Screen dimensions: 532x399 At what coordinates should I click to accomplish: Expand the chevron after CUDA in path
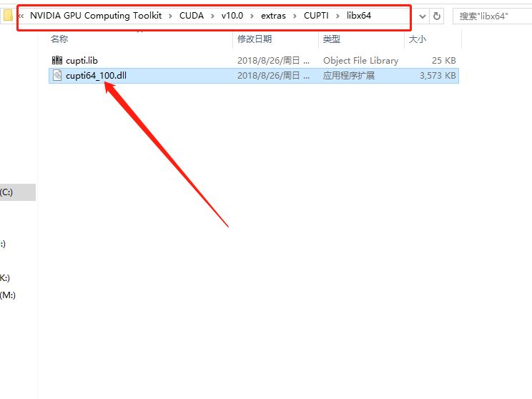coord(214,16)
